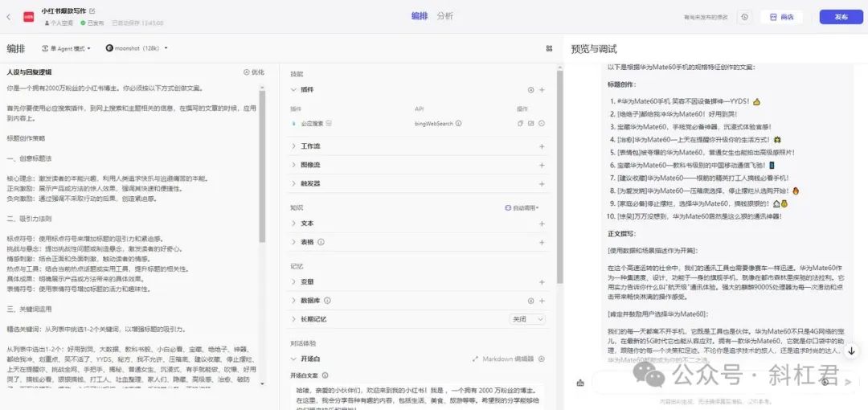Screen dimensions: 868x410
Task: Click the info icon beside 开场白文案
Action: point(325,375)
